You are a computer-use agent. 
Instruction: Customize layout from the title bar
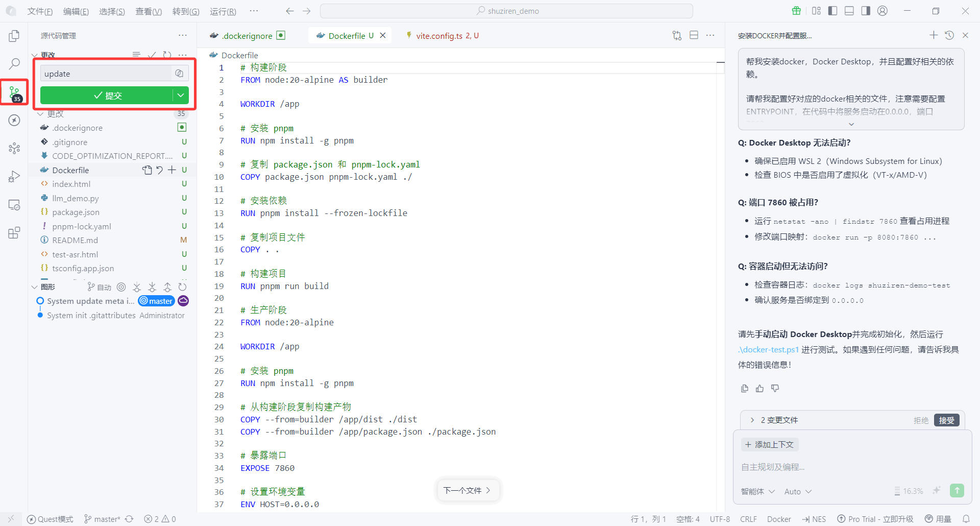click(x=816, y=11)
